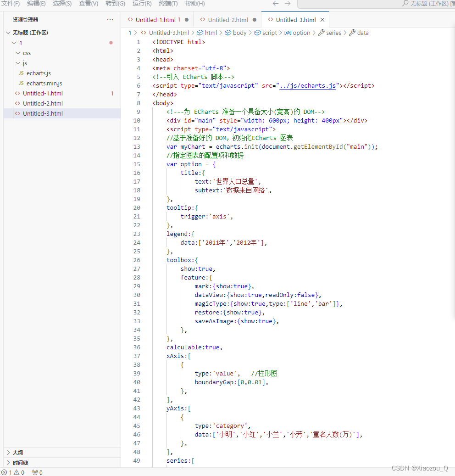455x476 pixels.
Task: Click the ports status bar icon
Action: (x=37, y=472)
